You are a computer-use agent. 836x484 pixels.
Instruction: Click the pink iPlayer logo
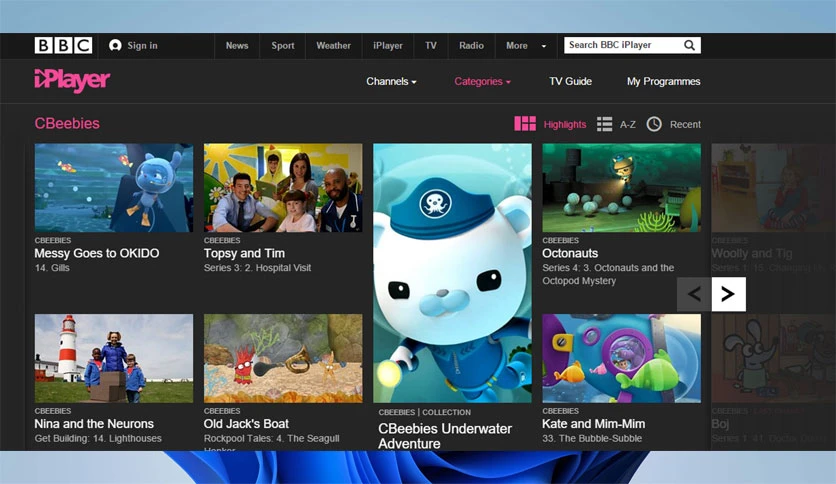[72, 80]
